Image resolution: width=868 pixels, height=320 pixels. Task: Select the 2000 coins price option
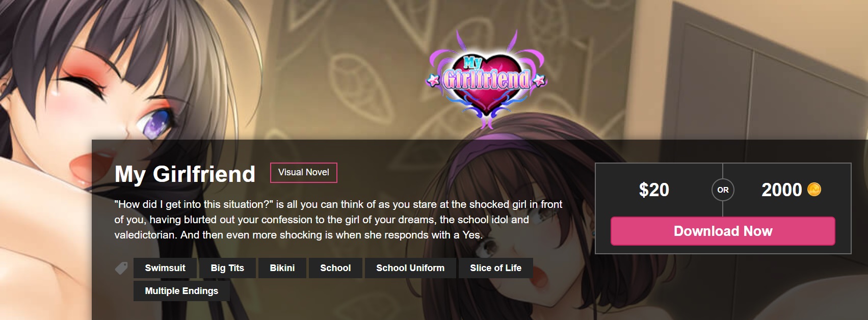791,190
